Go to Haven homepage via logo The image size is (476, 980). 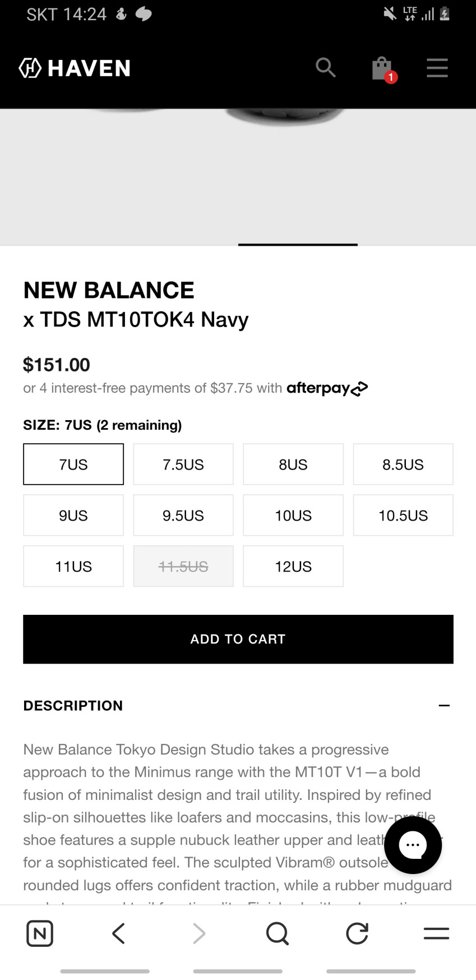click(x=75, y=68)
